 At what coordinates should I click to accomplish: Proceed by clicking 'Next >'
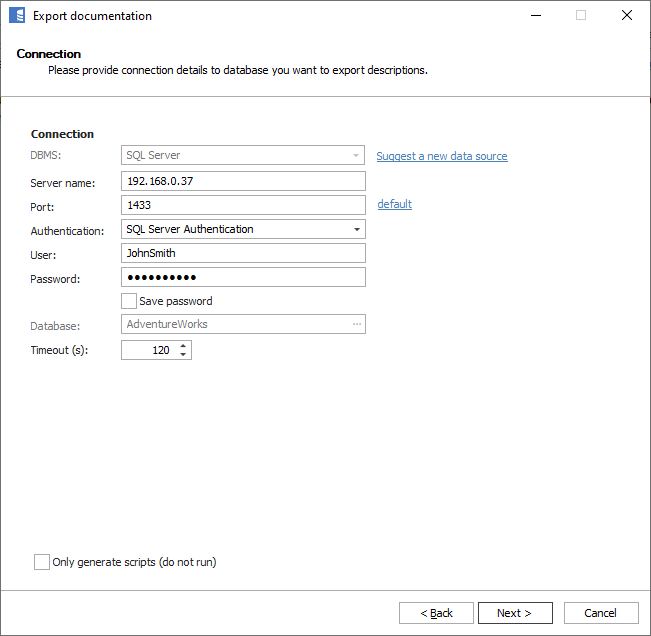(x=515, y=613)
